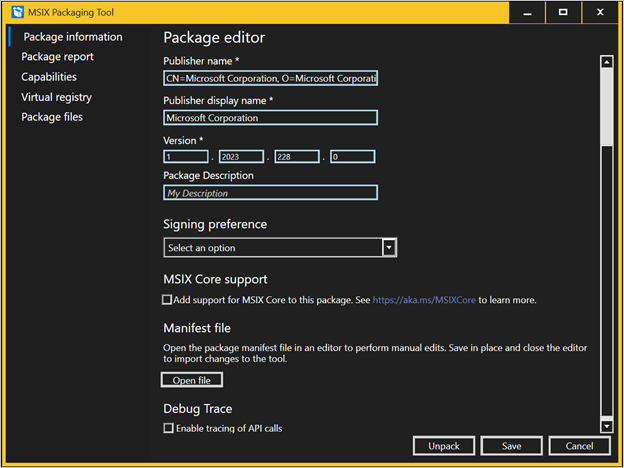
Task: Click the version field showing 2023
Action: 241,157
